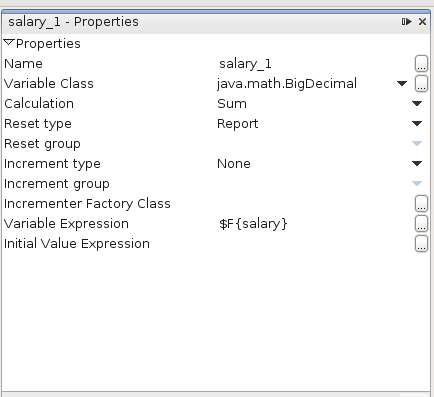Open the ellipsis editor for Variable Expression
The height and width of the screenshot is (397, 434).
point(421,224)
